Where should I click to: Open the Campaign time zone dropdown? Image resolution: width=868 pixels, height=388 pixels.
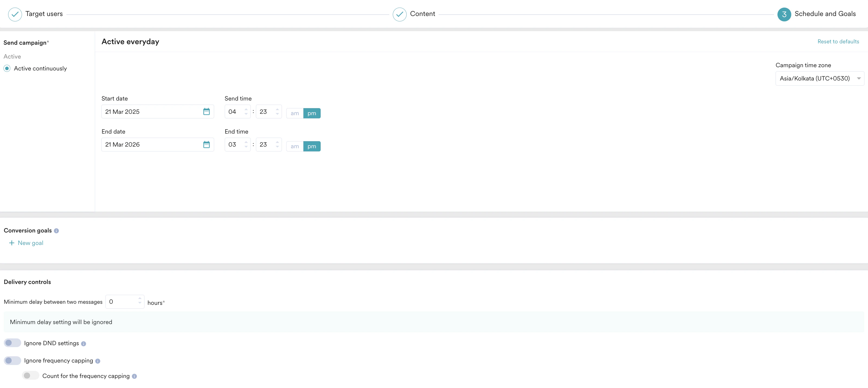(819, 78)
